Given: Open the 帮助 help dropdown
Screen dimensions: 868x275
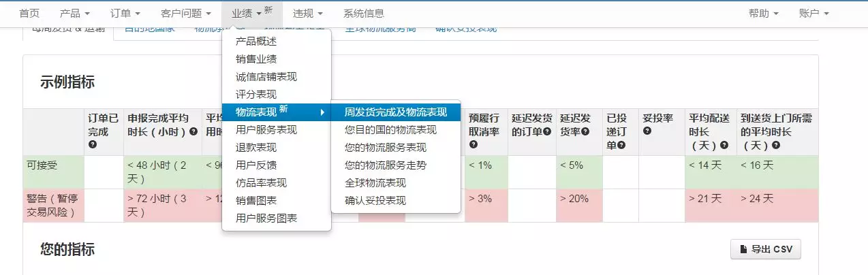Looking at the screenshot, I should [763, 13].
